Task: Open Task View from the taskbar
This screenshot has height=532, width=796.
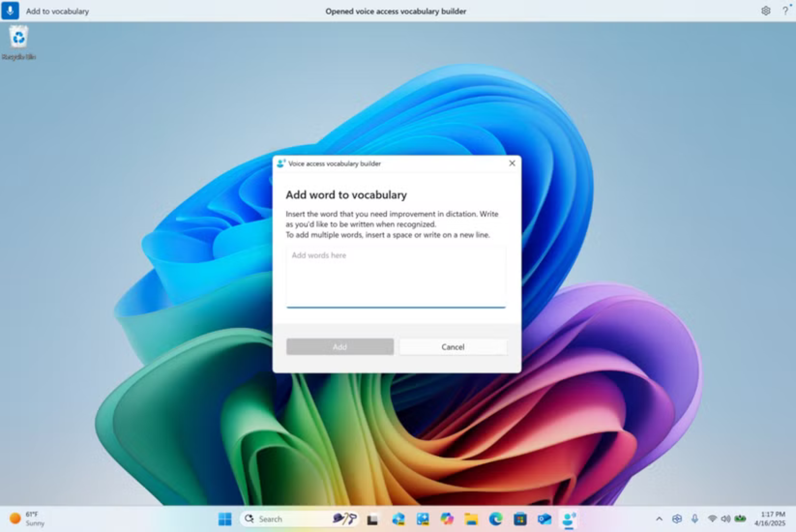Action: (372, 518)
